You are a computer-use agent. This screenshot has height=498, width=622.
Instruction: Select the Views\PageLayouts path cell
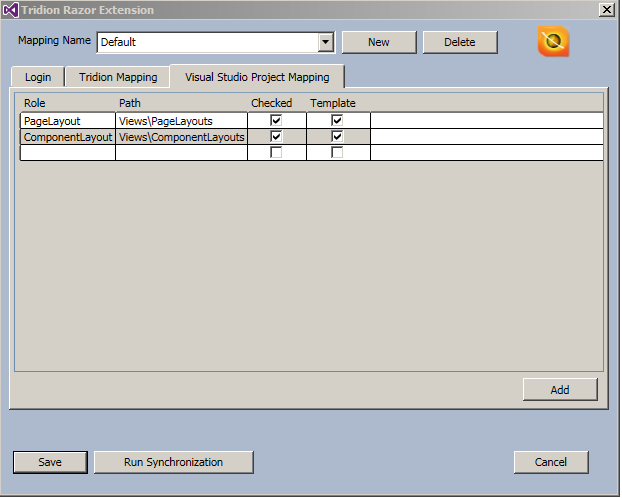(182, 121)
